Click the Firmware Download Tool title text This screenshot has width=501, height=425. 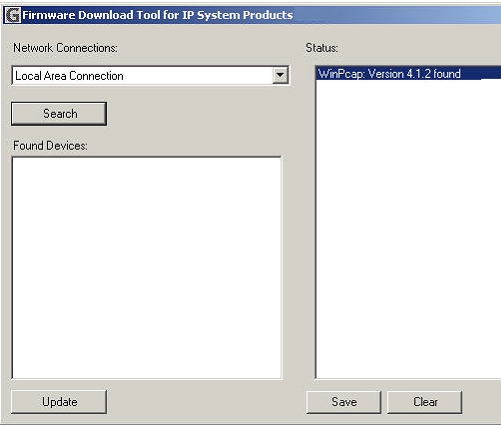click(158, 15)
